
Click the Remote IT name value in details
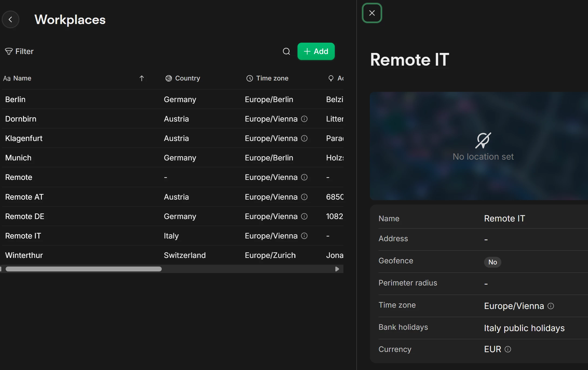click(x=504, y=218)
